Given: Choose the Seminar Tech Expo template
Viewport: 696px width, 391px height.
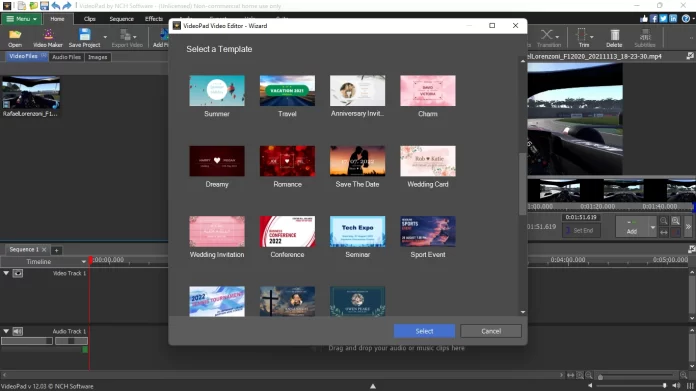Looking at the screenshot, I should (357, 231).
